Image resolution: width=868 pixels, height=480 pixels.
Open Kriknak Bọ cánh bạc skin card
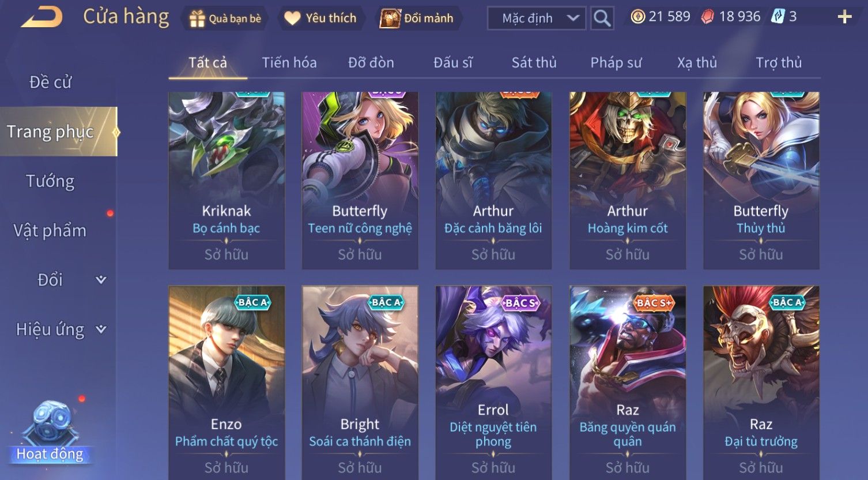click(227, 181)
